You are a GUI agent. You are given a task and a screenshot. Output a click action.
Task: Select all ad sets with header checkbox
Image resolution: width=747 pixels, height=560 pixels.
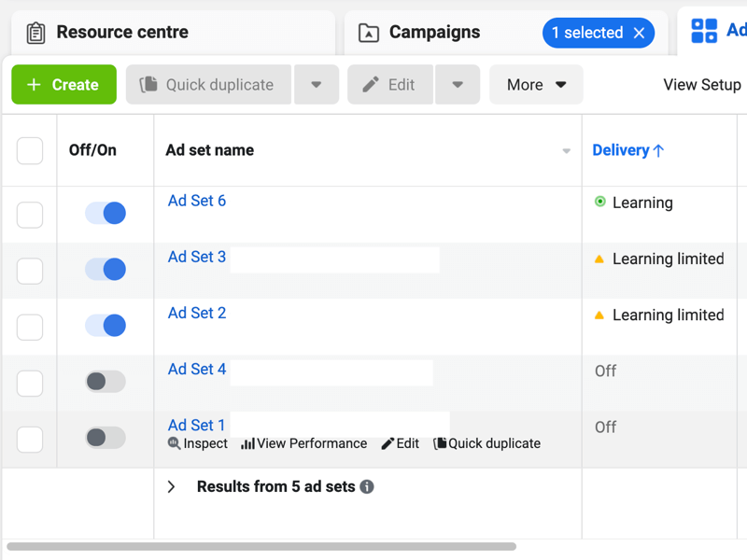click(x=30, y=150)
